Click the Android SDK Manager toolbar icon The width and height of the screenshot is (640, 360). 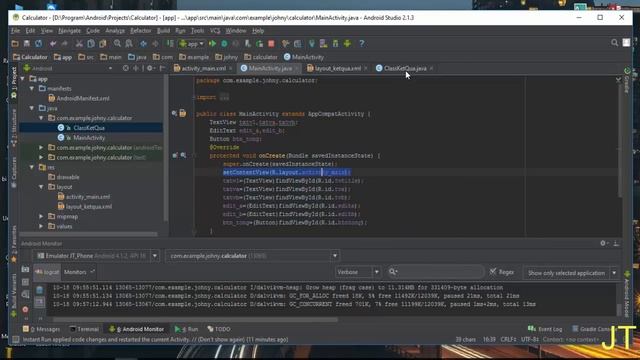[x=336, y=43]
